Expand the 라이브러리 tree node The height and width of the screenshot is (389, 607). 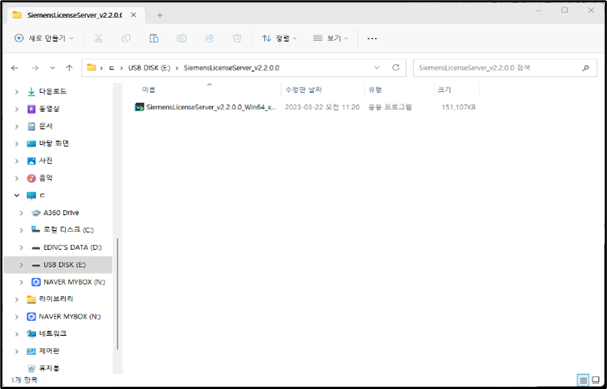(17, 300)
